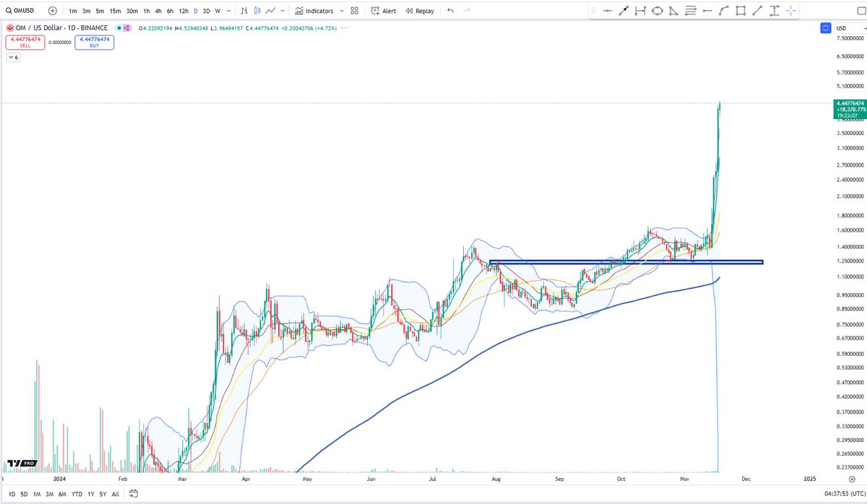Open the line type dropdown arrow
867x504 pixels.
[x=282, y=10]
